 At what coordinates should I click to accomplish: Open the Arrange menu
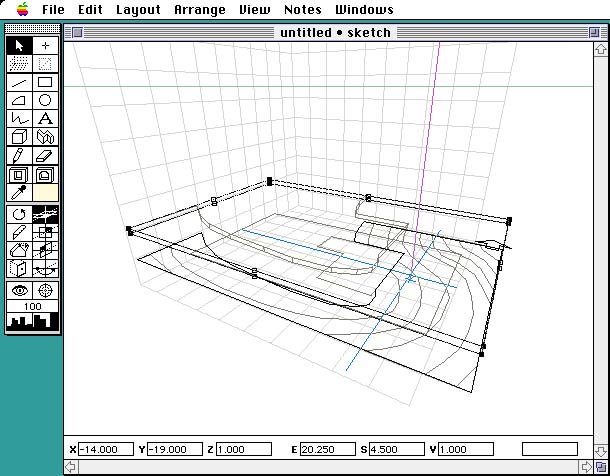pyautogui.click(x=199, y=10)
